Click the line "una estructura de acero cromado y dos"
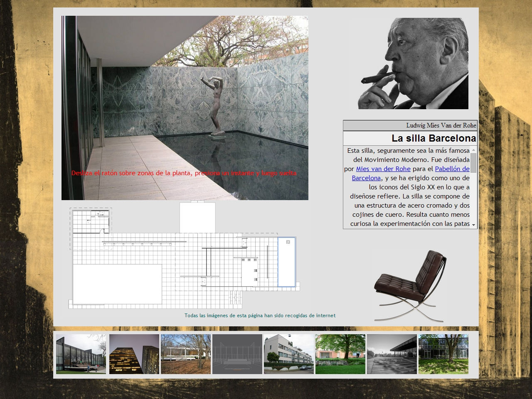The image size is (532, 399). click(x=412, y=206)
